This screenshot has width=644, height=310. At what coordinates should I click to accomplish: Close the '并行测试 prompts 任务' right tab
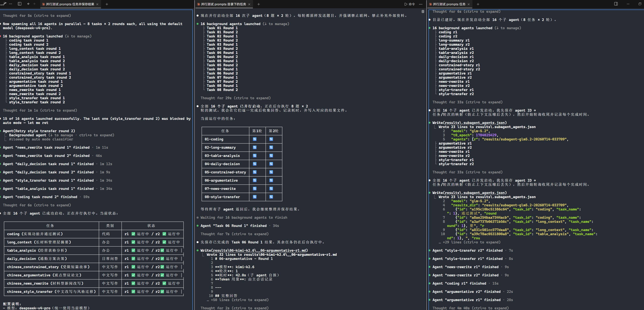pyautogui.click(x=468, y=4)
